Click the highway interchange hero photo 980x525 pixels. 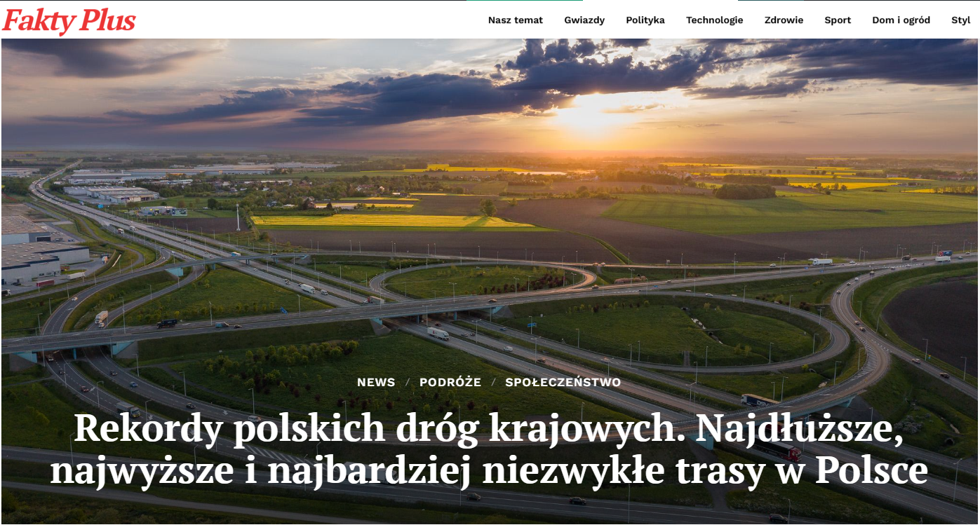[490, 210]
